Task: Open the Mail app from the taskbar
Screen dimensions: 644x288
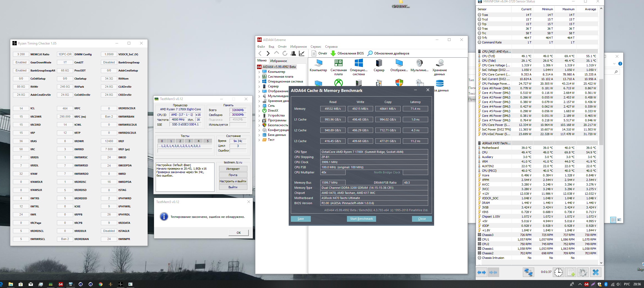Action: [31, 284]
